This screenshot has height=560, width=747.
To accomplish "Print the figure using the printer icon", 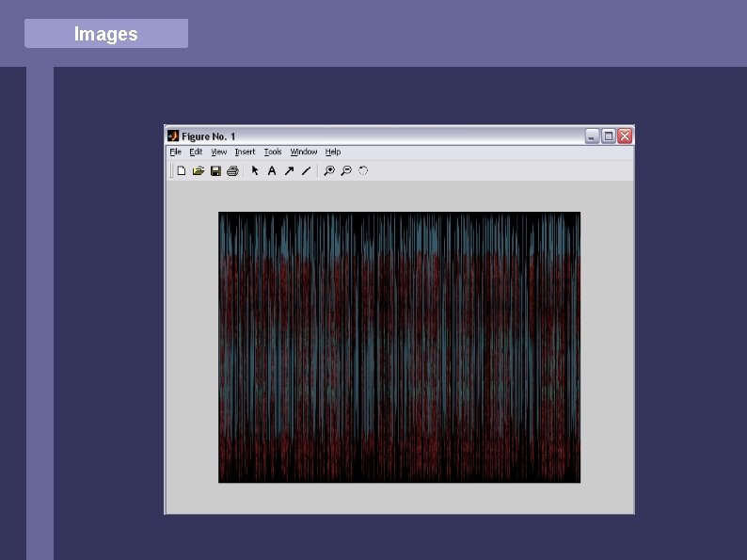I will pos(232,170).
